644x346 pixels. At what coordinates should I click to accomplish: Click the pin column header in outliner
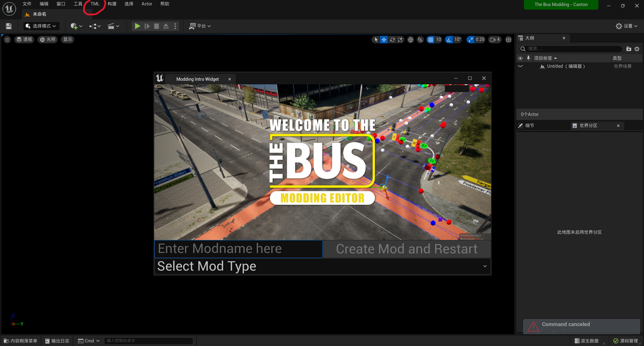pyautogui.click(x=528, y=58)
